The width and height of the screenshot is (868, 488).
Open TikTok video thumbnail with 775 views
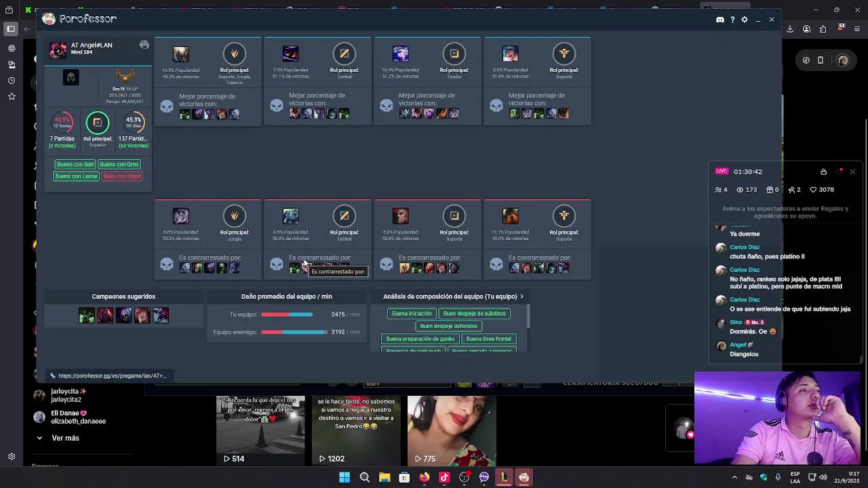click(x=452, y=431)
